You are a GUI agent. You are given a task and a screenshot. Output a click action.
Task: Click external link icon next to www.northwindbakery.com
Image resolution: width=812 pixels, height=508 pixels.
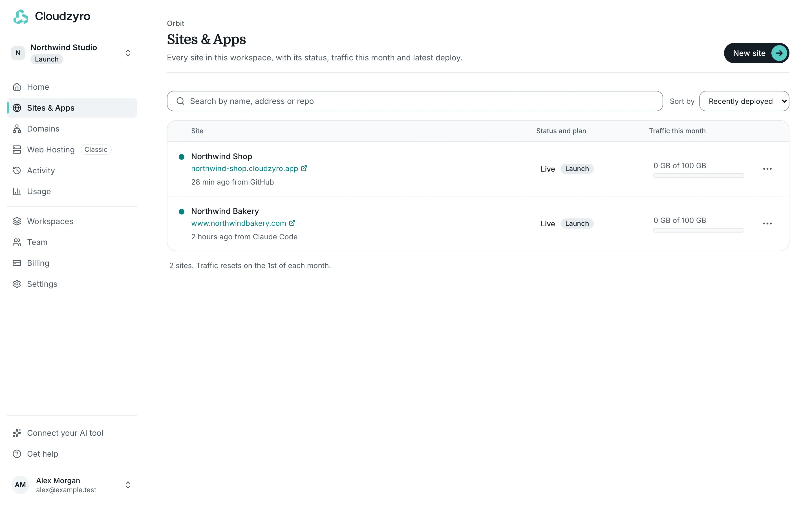click(x=292, y=223)
